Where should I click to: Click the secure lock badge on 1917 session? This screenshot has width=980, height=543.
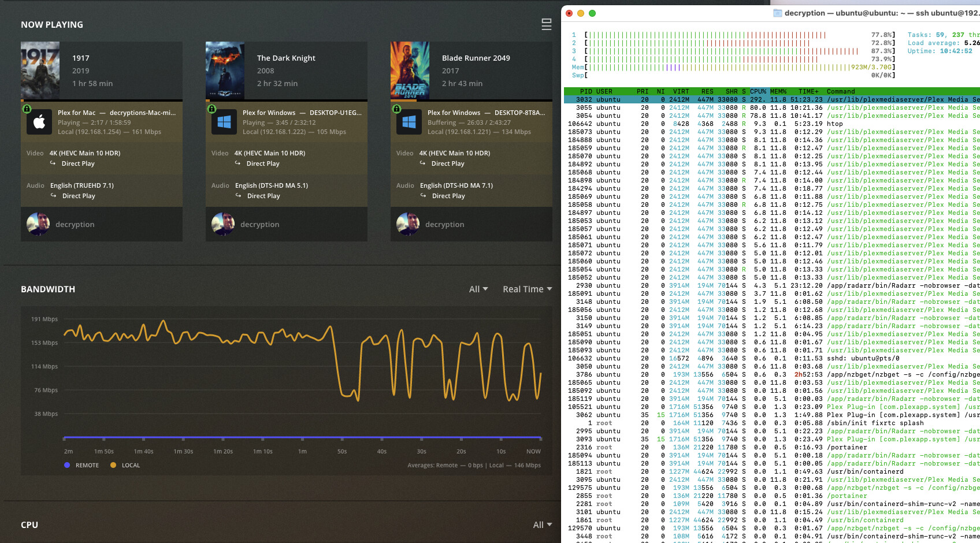pyautogui.click(x=27, y=109)
